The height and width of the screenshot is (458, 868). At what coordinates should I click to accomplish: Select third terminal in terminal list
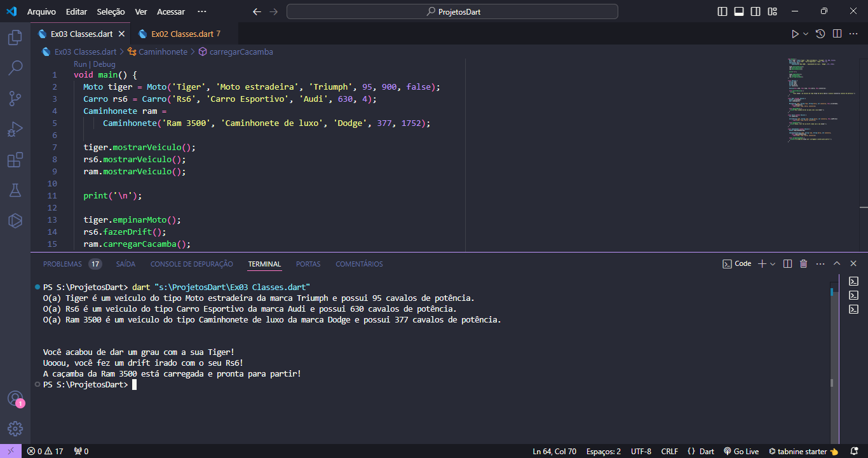854,309
